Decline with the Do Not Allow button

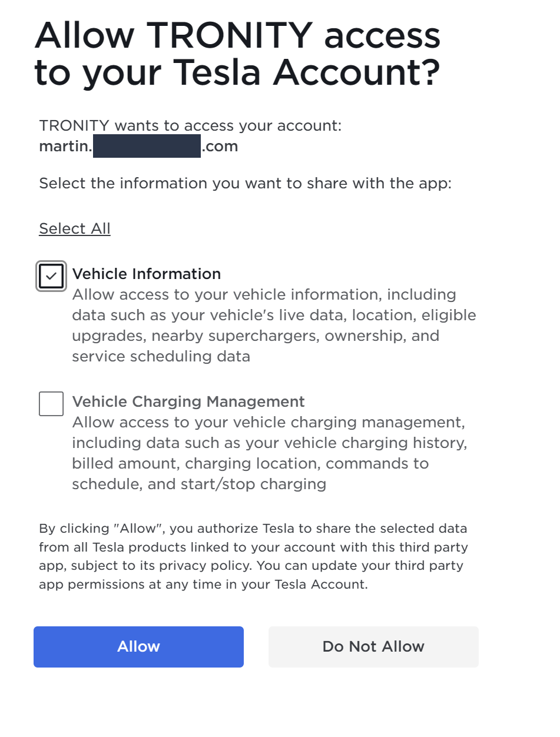(373, 646)
